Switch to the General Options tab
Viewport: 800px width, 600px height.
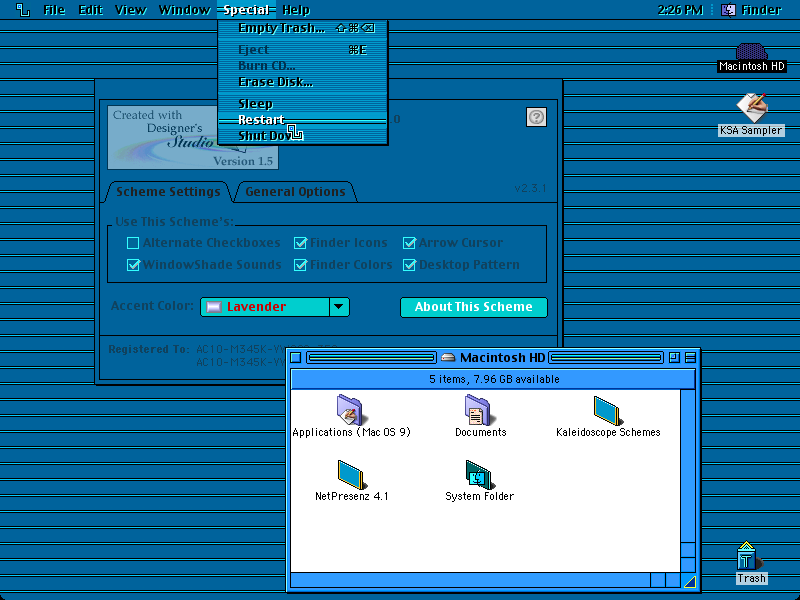coord(295,192)
